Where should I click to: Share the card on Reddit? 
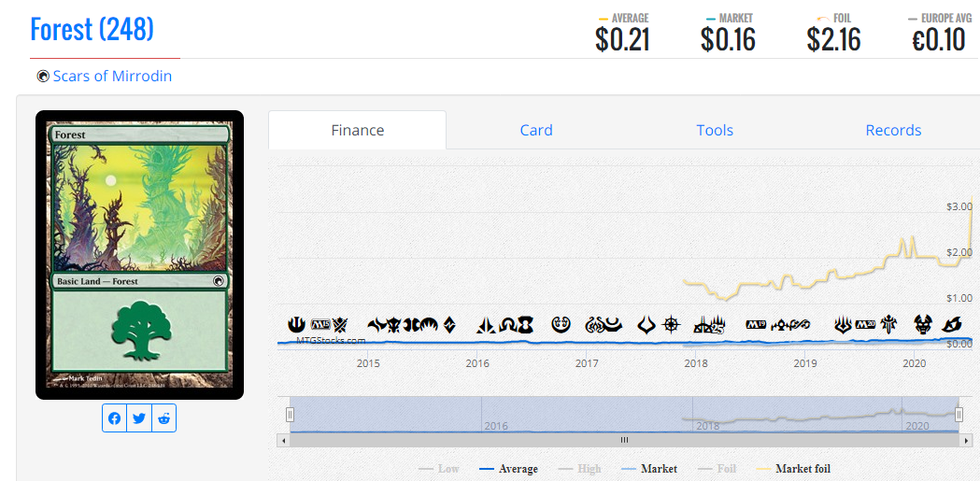163,417
